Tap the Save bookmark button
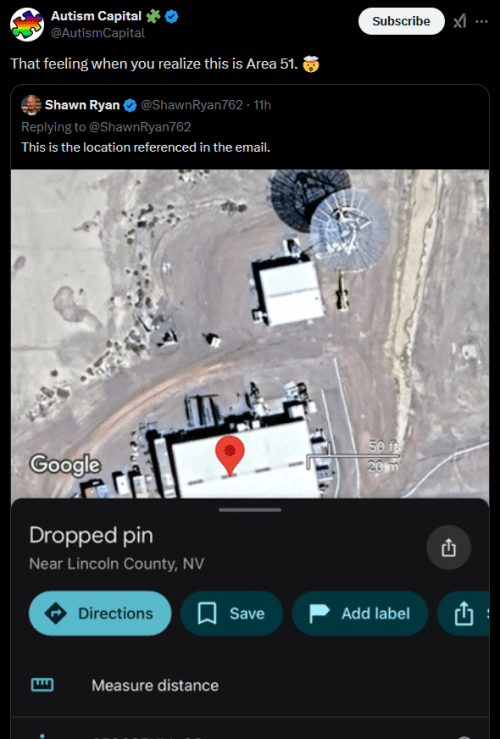Viewport: 500px width, 739px height. click(231, 613)
